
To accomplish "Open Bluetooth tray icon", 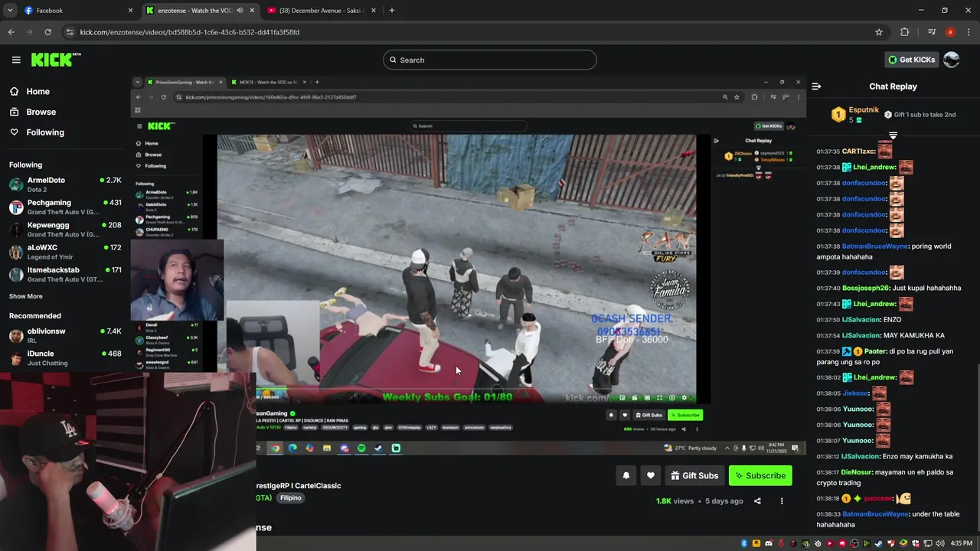I will 744,543.
